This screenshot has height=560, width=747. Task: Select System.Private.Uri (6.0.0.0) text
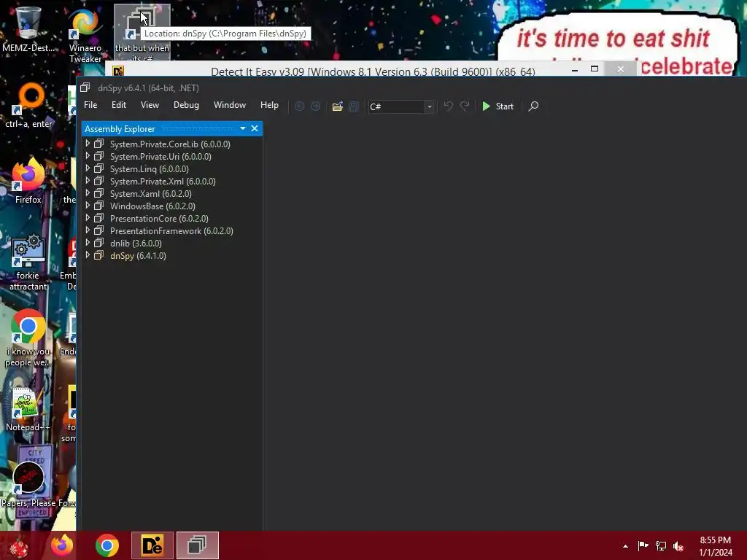coord(160,156)
